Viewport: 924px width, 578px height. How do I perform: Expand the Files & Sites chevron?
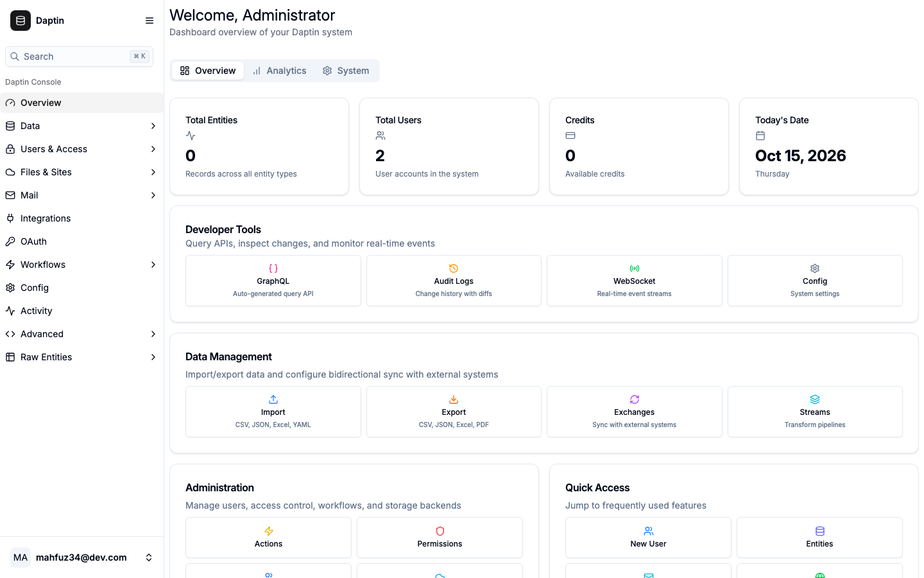pyautogui.click(x=153, y=172)
